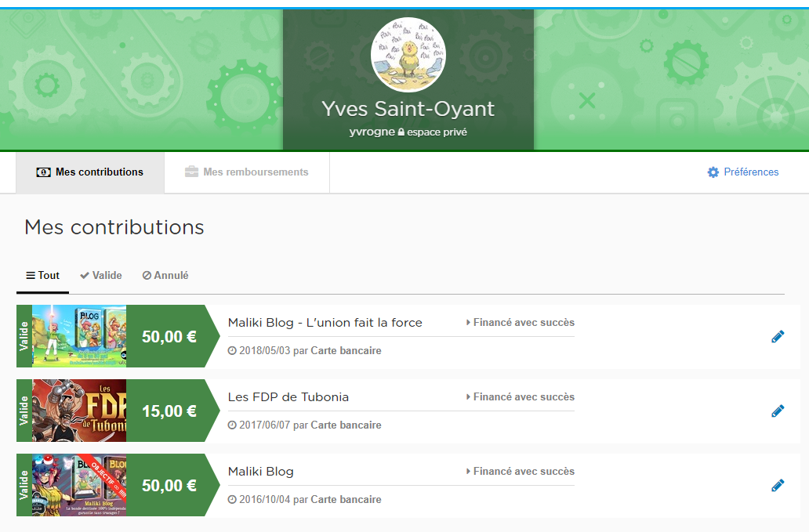This screenshot has height=532, width=809.
Task: Expand Financé avec succès on first Maliki contribution
Action: click(521, 323)
